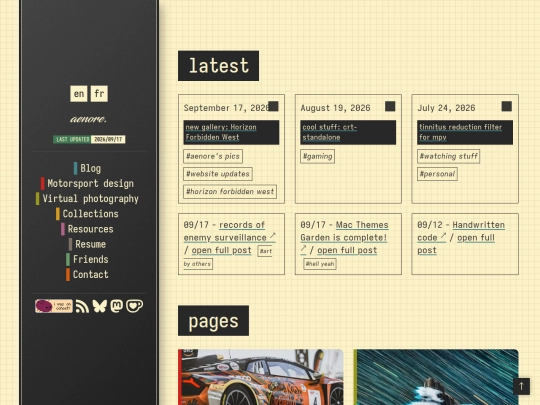The image size is (540, 405).
Task: Filter by #horizon forbidden west tag
Action: pyautogui.click(x=230, y=191)
